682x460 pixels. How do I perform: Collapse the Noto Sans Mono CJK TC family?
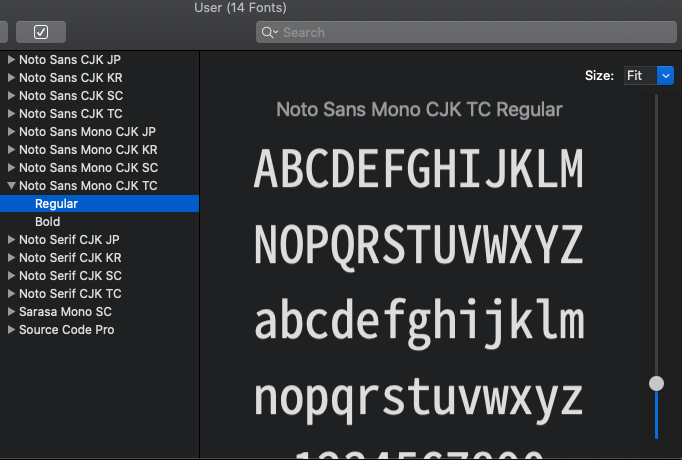[12, 185]
